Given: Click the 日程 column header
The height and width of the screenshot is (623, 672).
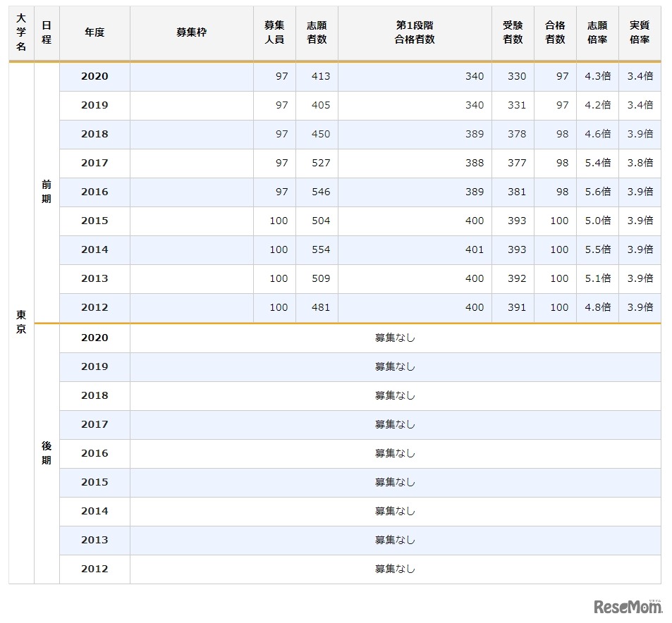Looking at the screenshot, I should tap(47, 33).
